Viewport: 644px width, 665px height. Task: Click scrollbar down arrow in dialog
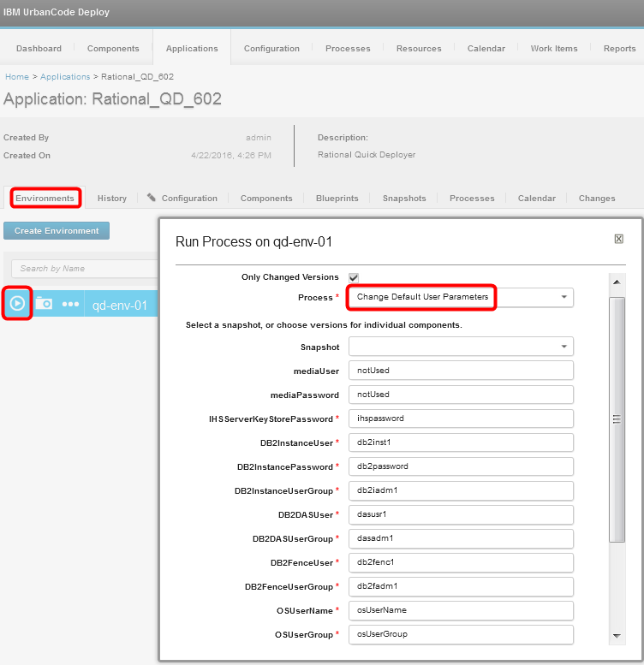coord(617,636)
